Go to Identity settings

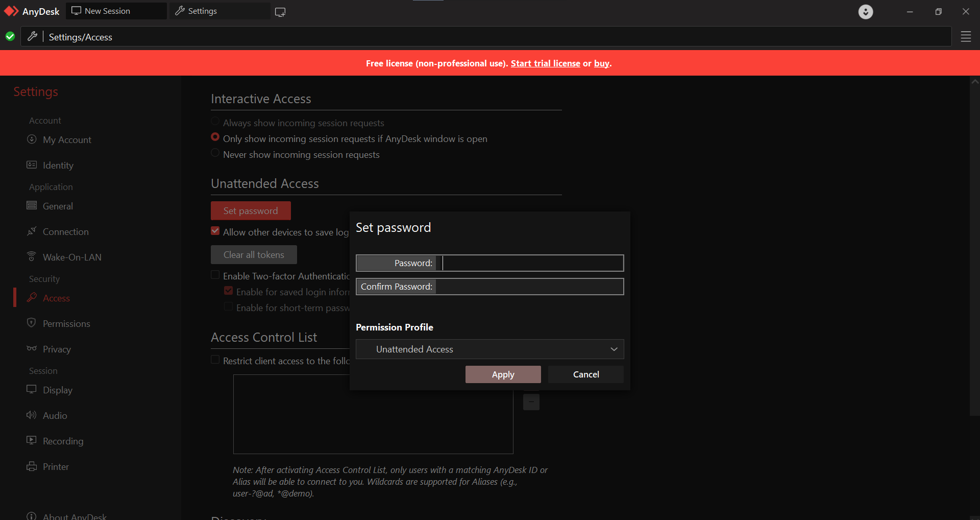coord(58,166)
